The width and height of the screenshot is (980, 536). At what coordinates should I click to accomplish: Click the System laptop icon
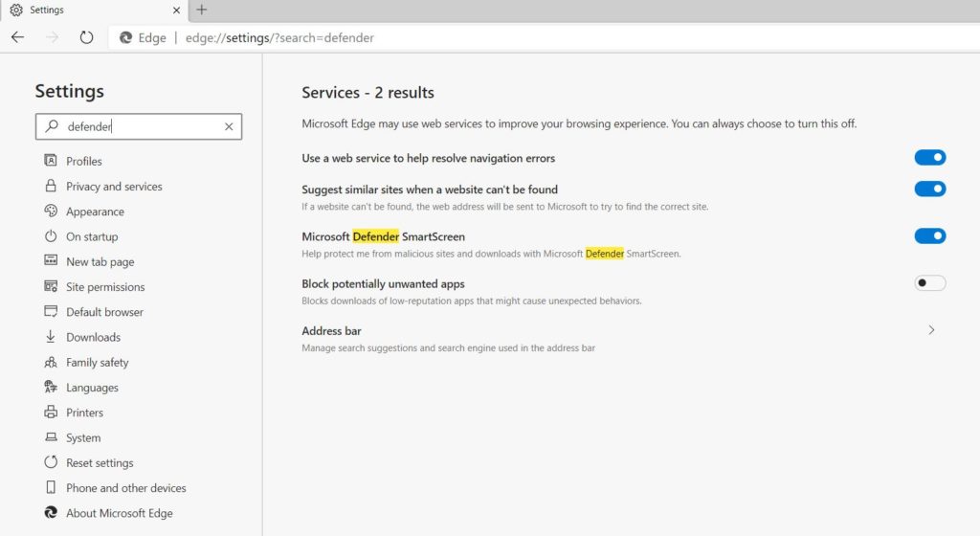[x=51, y=436]
